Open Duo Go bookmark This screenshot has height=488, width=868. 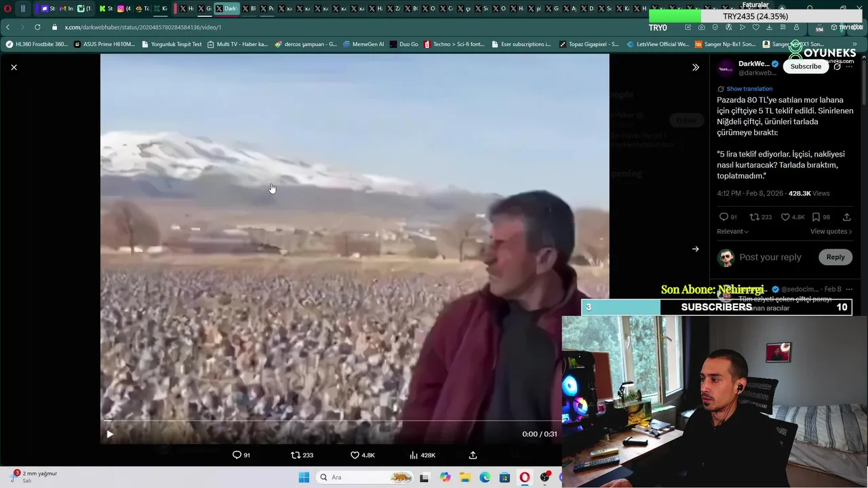[404, 44]
